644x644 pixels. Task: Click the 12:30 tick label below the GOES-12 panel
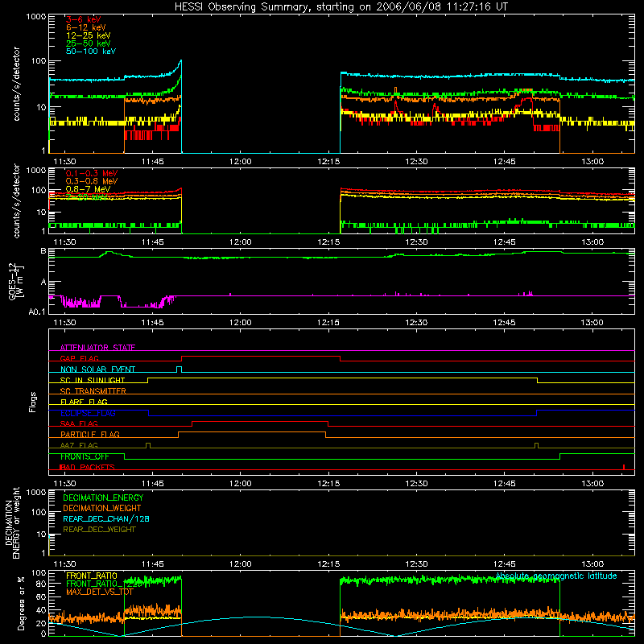[x=416, y=323]
